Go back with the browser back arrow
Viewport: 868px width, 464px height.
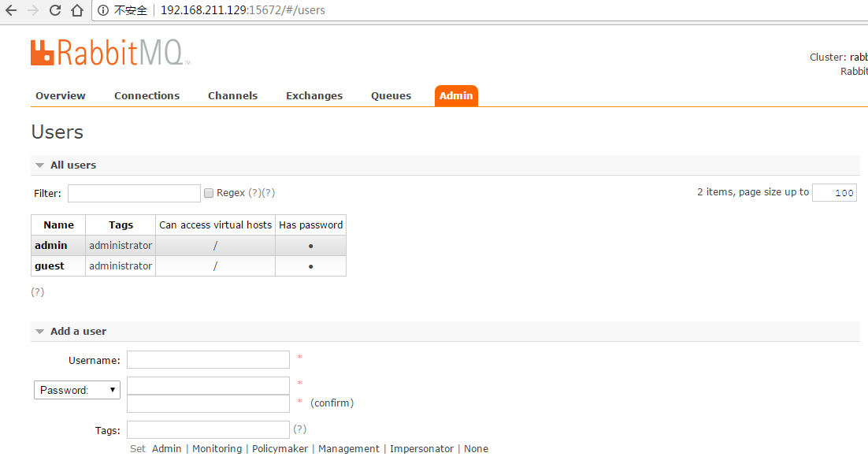tap(10, 10)
